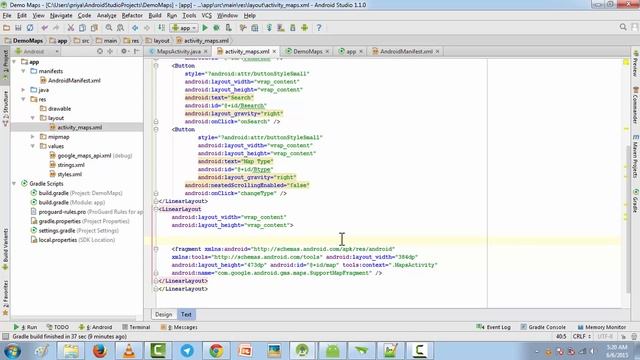The height and width of the screenshot is (360, 640).
Task: Click the Forward navigation arrow icon
Action: pyautogui.click(x=147, y=28)
